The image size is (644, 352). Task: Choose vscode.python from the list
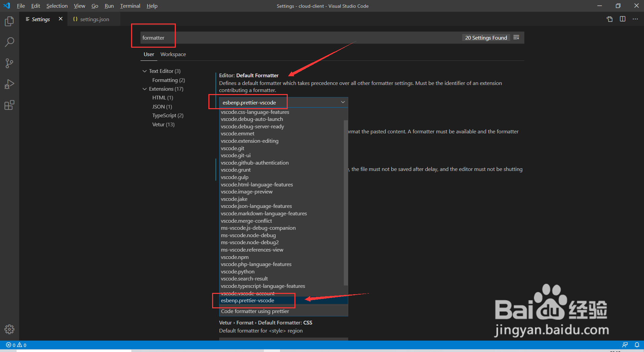coord(282,271)
